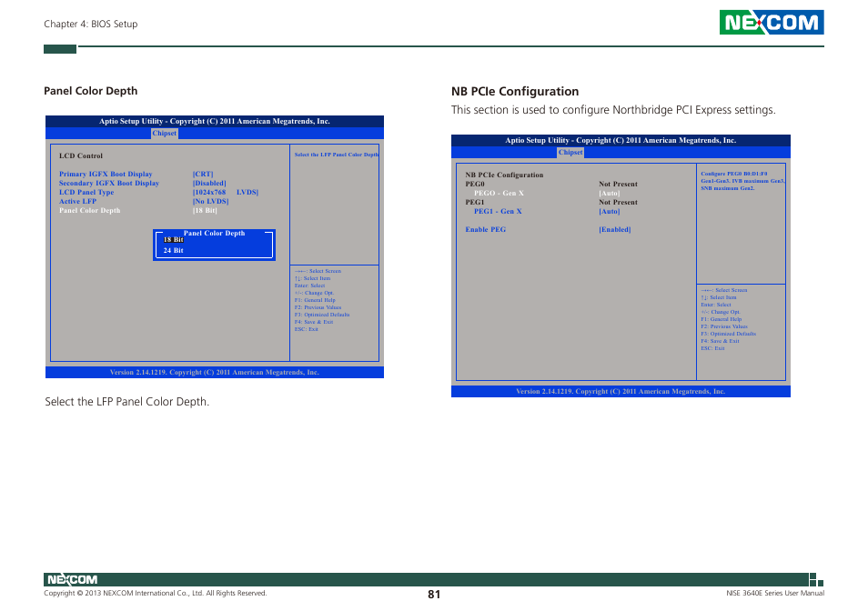The width and height of the screenshot is (868, 611).
Task: Click 'F4: Save & Exit' in the left BIOS screen
Action: click(313, 322)
